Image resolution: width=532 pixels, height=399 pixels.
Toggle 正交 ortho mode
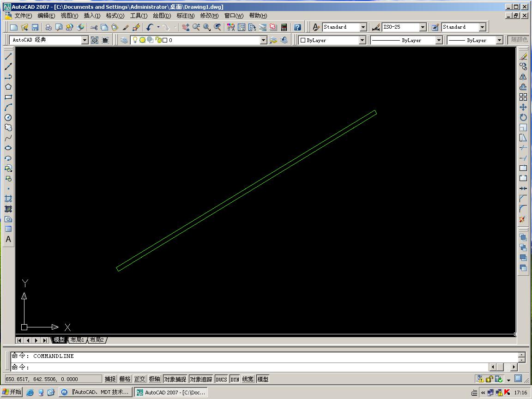coord(139,379)
